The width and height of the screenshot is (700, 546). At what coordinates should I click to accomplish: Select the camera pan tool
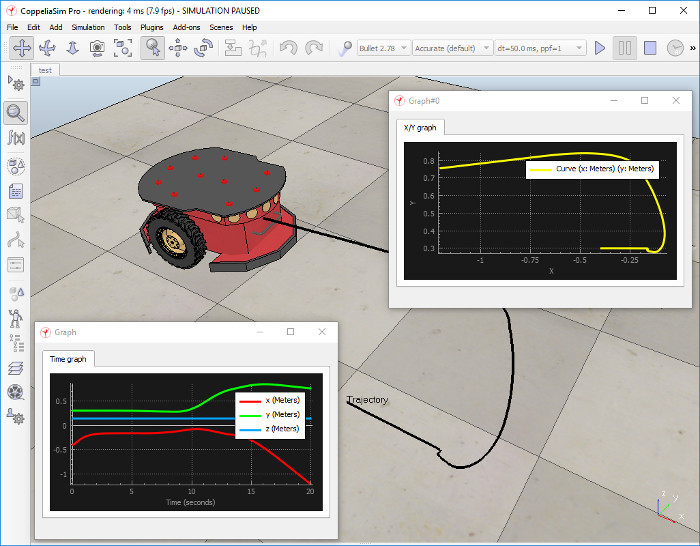21,48
